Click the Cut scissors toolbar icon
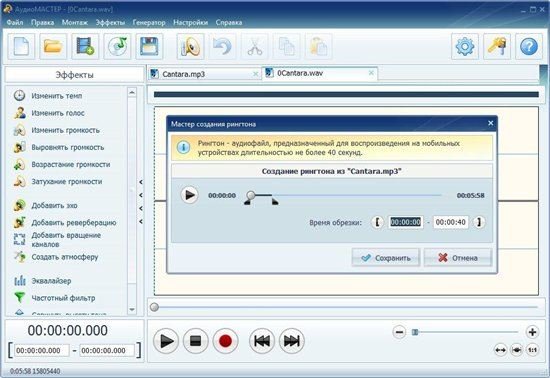Viewport: 550px width, 378px height. [255, 46]
